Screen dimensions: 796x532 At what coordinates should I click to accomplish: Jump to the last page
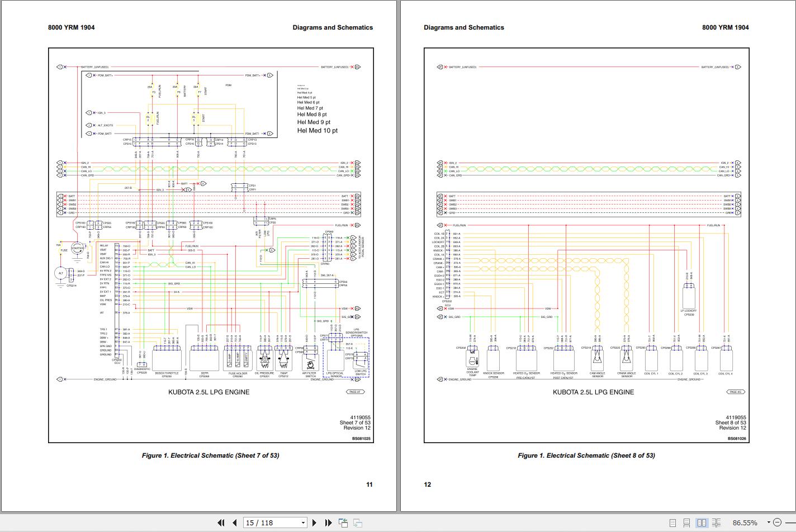(329, 523)
